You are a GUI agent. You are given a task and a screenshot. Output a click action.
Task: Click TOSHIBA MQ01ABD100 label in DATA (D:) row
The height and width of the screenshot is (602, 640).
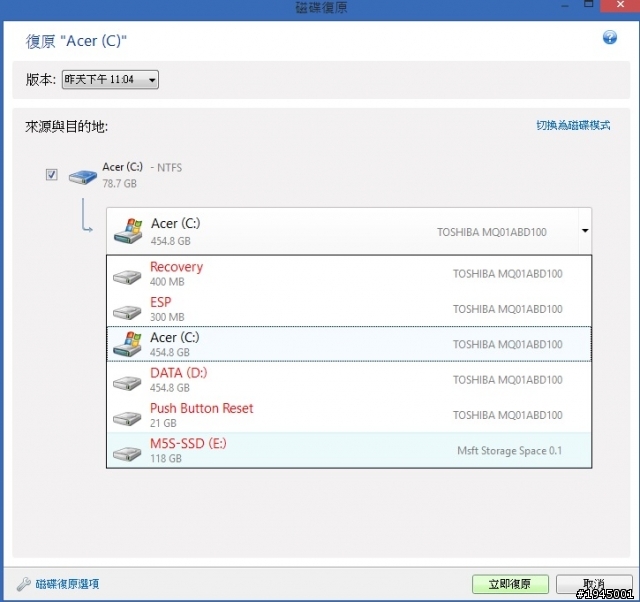507,380
